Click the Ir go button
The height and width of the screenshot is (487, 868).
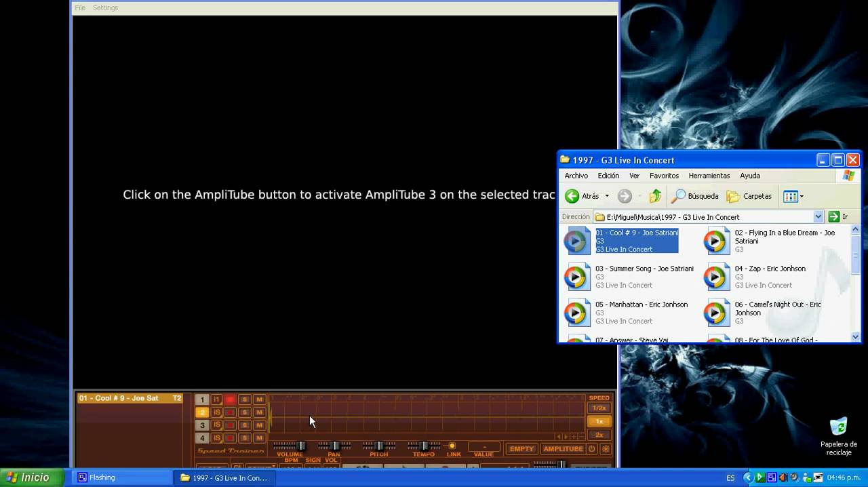(x=838, y=217)
